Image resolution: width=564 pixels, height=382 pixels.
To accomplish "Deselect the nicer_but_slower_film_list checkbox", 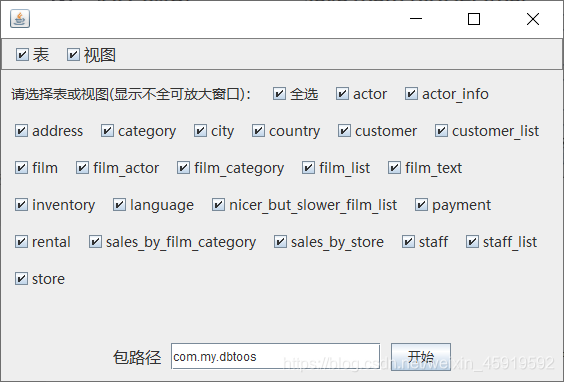I will 219,205.
